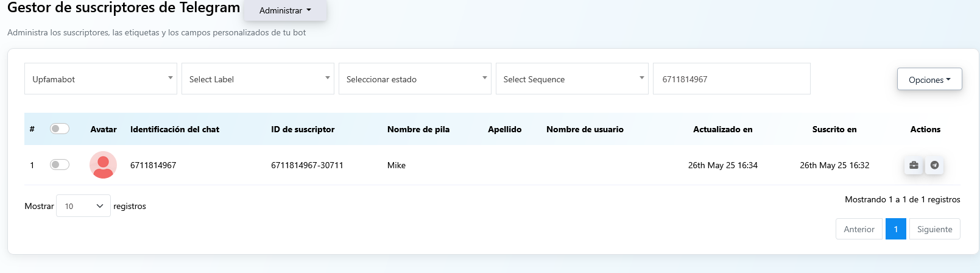Toggle the switch for subscriber row 1
Image resolution: width=980 pixels, height=273 pixels.
point(60,165)
